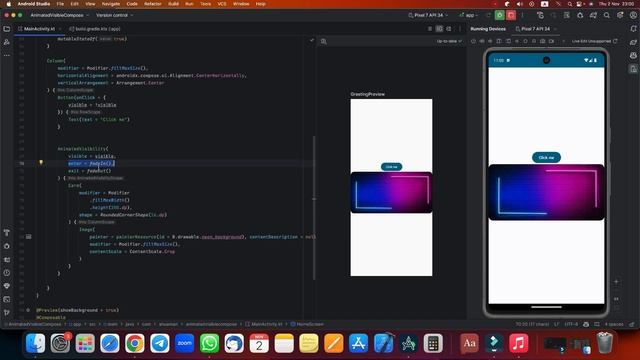Open the Running Devices icon on right stripe
Image resolution: width=640 pixels, height=360 pixels.
point(633,69)
